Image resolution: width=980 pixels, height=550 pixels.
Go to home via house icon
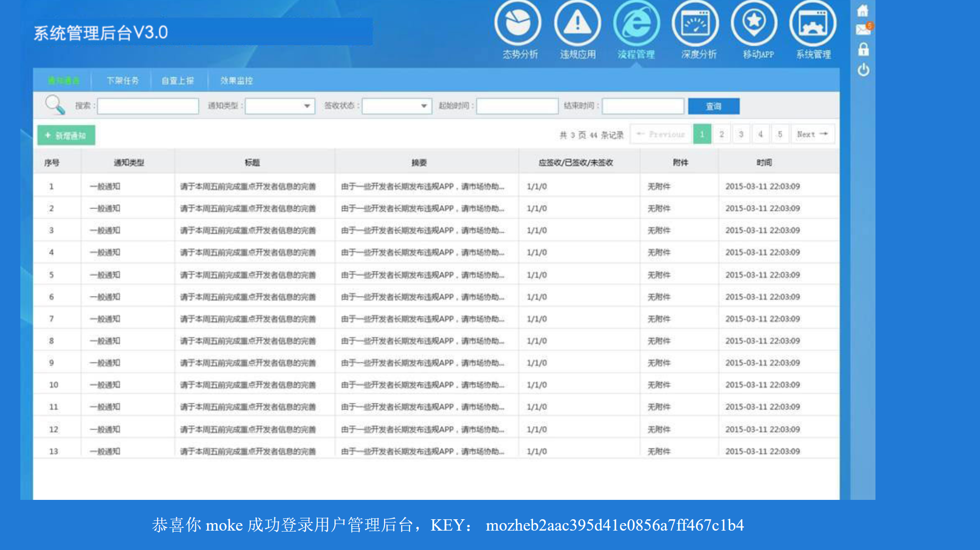click(x=863, y=10)
